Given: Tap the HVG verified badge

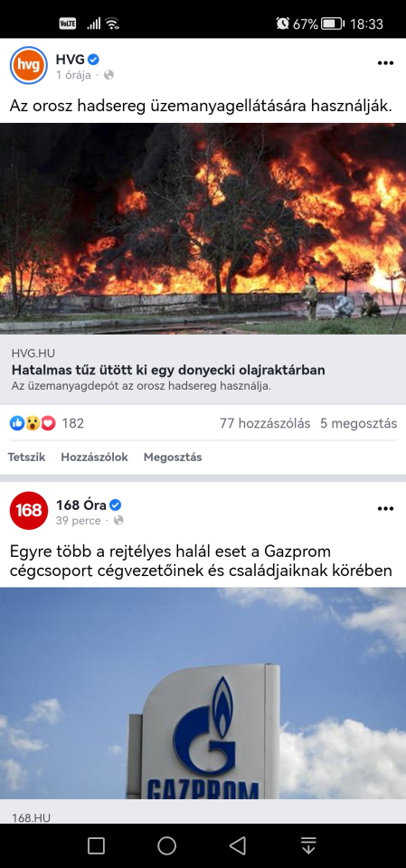Looking at the screenshot, I should [x=94, y=60].
